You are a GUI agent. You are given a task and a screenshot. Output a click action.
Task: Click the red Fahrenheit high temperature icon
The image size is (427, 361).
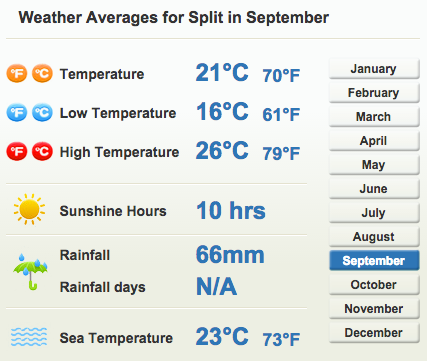tap(17, 151)
